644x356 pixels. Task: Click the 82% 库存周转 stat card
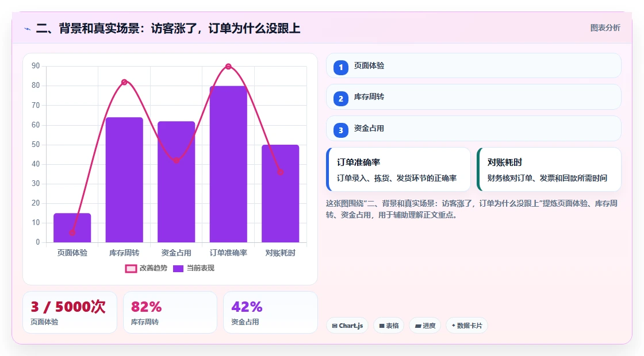pyautogui.click(x=170, y=312)
